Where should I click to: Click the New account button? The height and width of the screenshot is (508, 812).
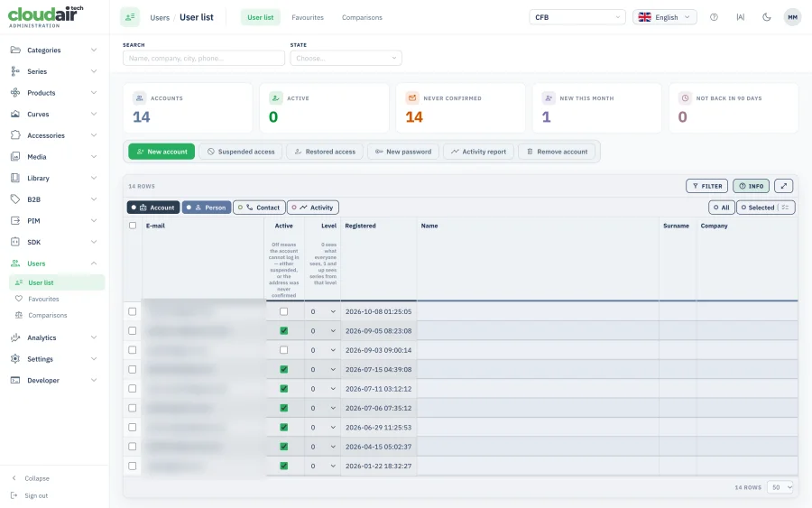pyautogui.click(x=161, y=152)
